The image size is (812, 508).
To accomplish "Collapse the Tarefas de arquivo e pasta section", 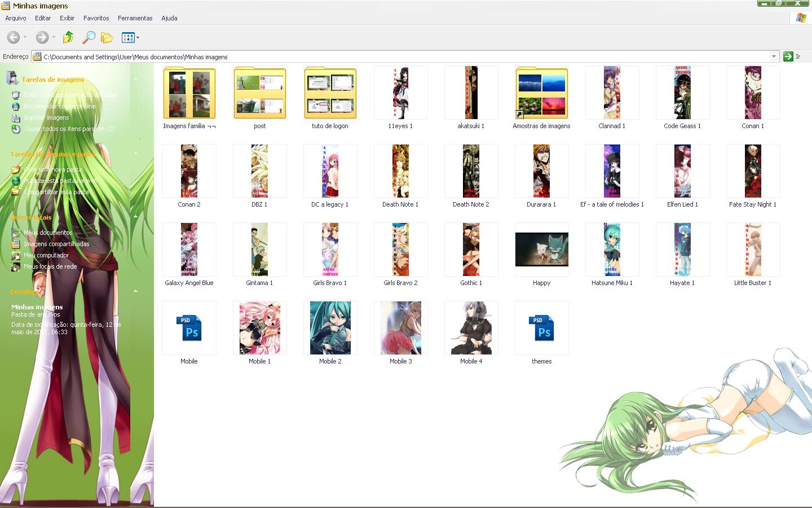I will coord(136,154).
